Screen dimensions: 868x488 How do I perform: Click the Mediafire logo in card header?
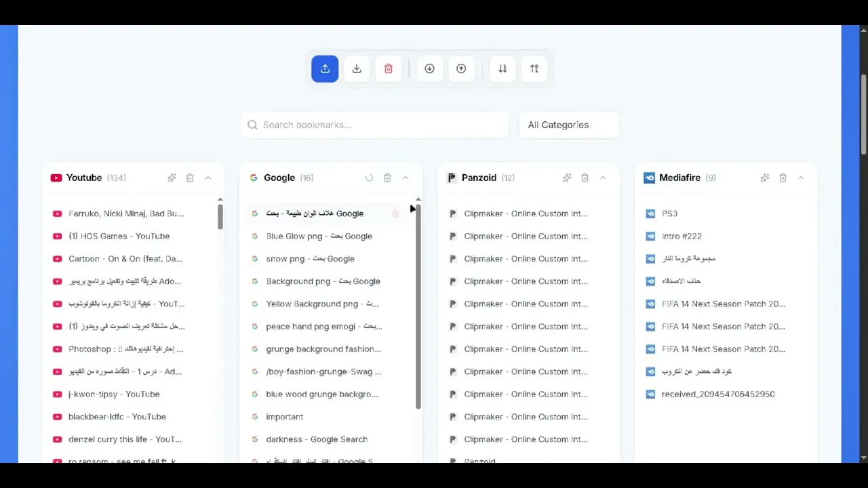tap(649, 178)
